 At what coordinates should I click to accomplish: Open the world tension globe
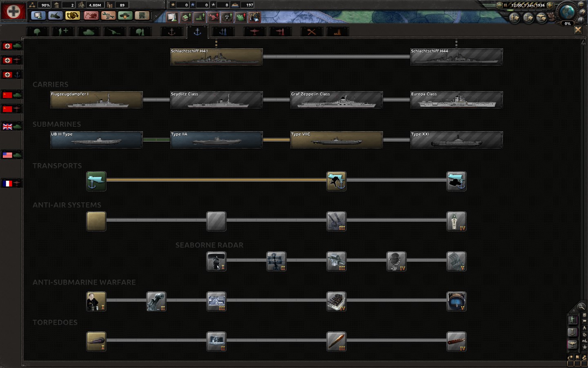[x=567, y=12]
